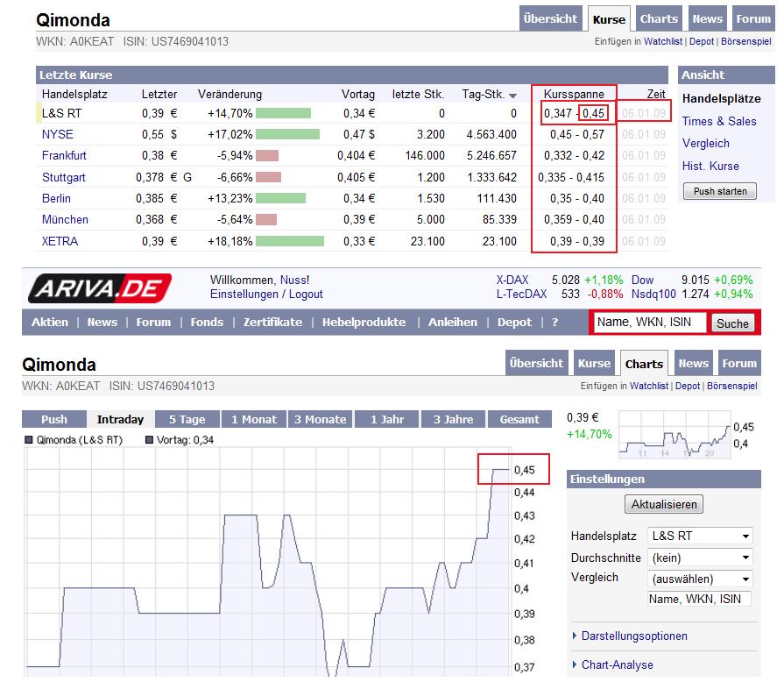
Task: Open Depot in the navigation bar
Action: pyautogui.click(x=514, y=323)
